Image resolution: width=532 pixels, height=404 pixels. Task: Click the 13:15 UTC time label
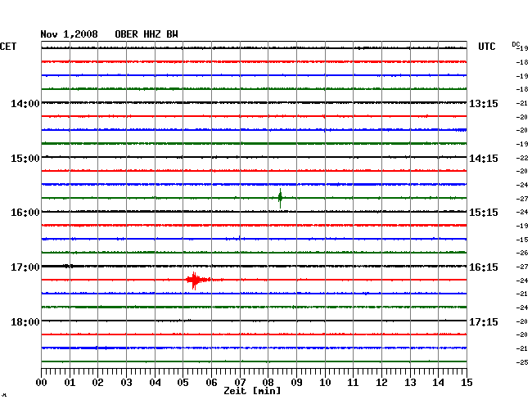point(484,104)
